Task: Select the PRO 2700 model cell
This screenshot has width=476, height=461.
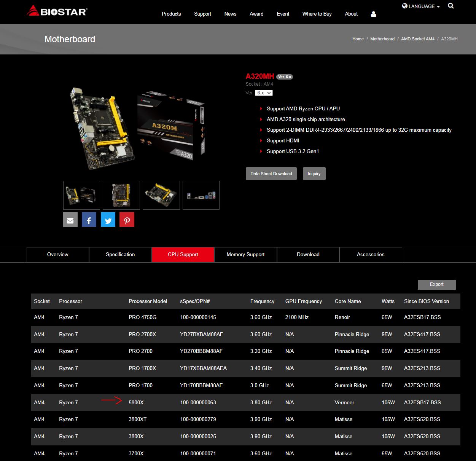Action: click(x=140, y=351)
